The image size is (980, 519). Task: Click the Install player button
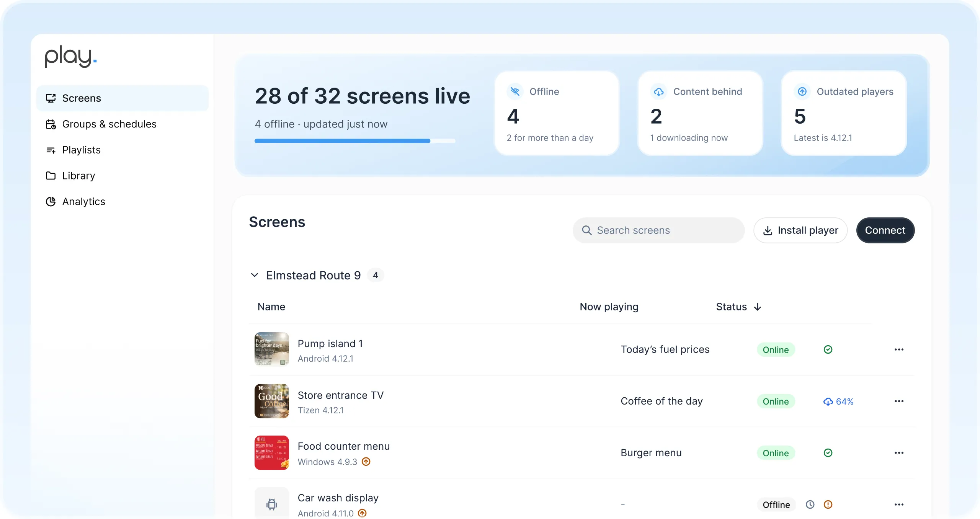[x=800, y=230]
